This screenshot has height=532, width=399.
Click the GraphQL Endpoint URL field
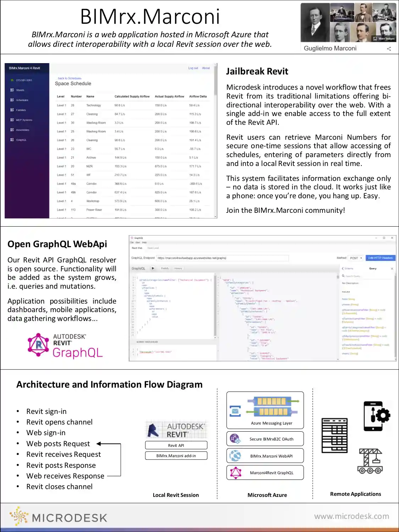[222, 258]
